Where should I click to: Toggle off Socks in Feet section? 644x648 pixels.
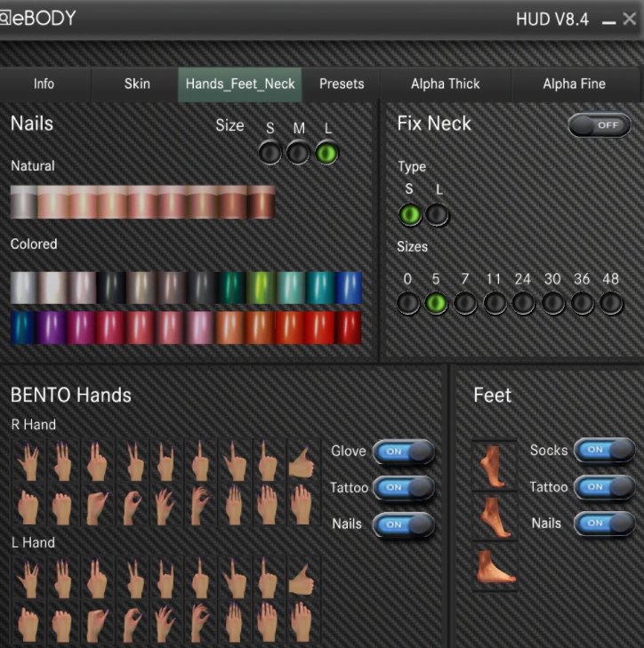coord(605,450)
